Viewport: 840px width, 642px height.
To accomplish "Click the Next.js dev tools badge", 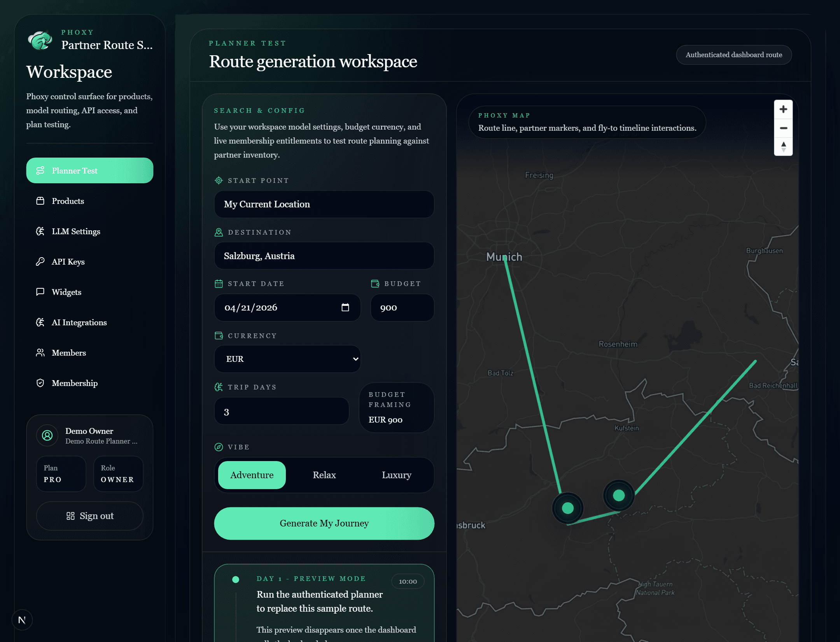I will [22, 620].
